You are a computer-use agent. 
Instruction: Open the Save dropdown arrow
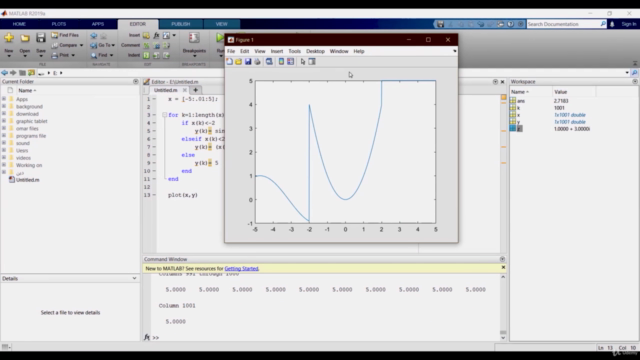pyautogui.click(x=41, y=56)
